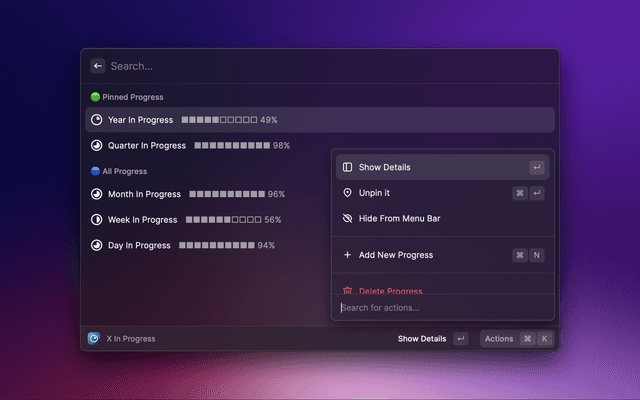
Task: Click the Day In Progress icon
Action: pyautogui.click(x=96, y=245)
